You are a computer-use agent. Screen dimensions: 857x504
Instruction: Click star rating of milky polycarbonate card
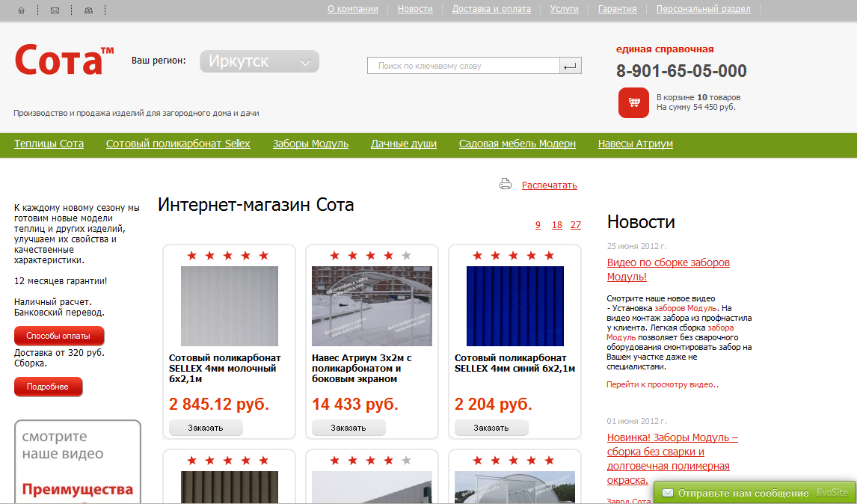point(228,255)
